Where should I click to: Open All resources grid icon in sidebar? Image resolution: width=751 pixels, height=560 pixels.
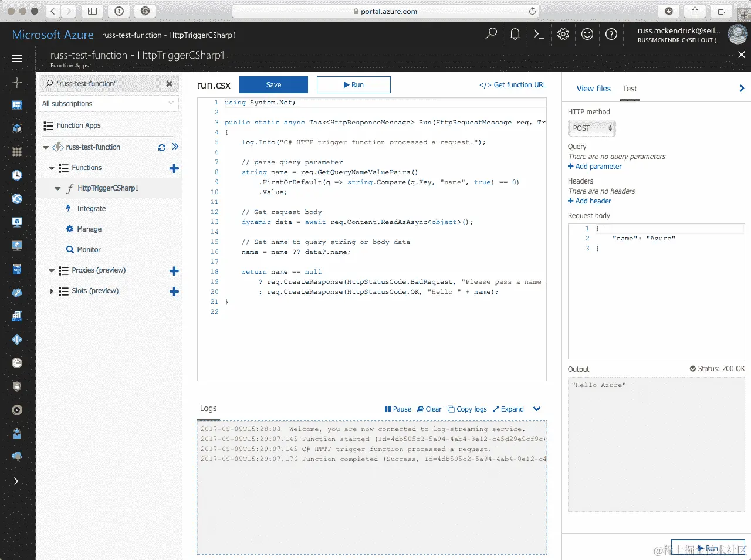[x=17, y=152]
